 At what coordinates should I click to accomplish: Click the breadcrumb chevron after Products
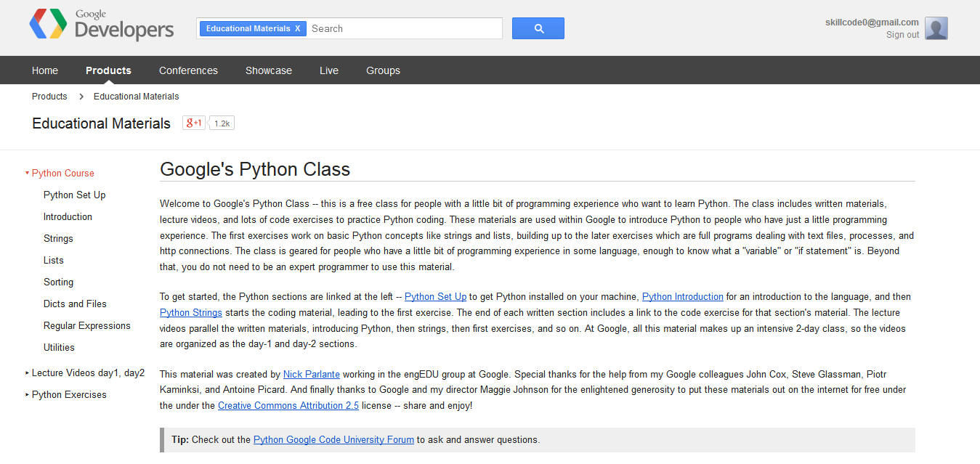(81, 96)
